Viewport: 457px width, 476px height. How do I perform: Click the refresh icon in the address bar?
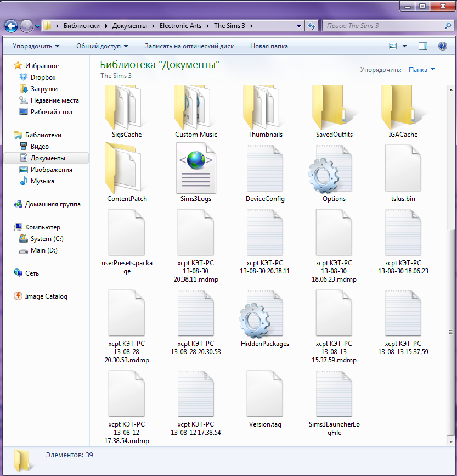(x=312, y=26)
